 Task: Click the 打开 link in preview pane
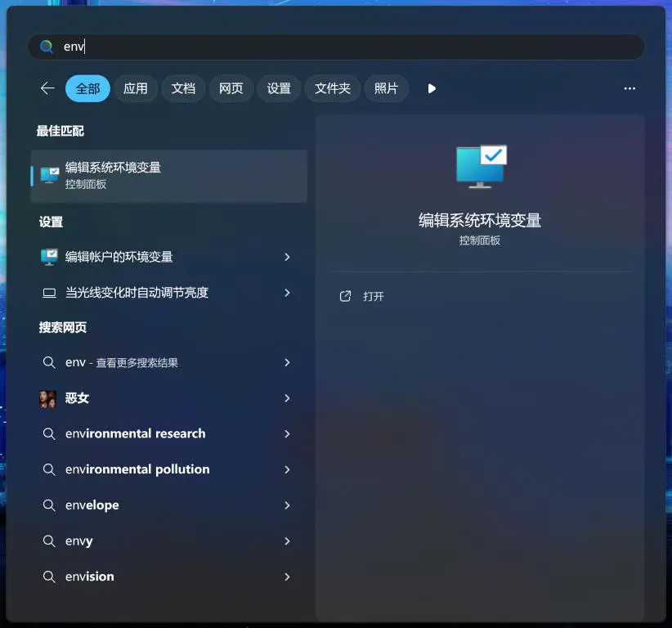pyautogui.click(x=374, y=296)
